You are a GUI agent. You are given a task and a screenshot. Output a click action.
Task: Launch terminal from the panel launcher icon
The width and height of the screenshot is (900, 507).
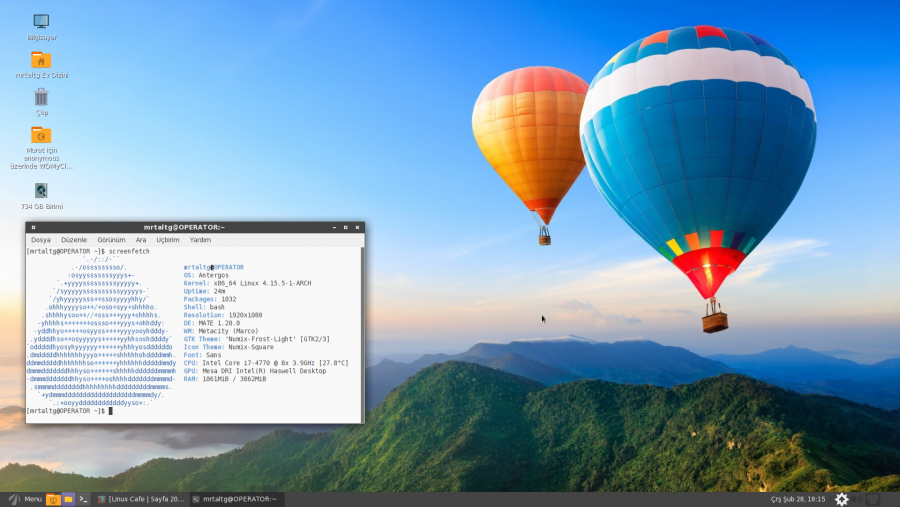point(84,499)
